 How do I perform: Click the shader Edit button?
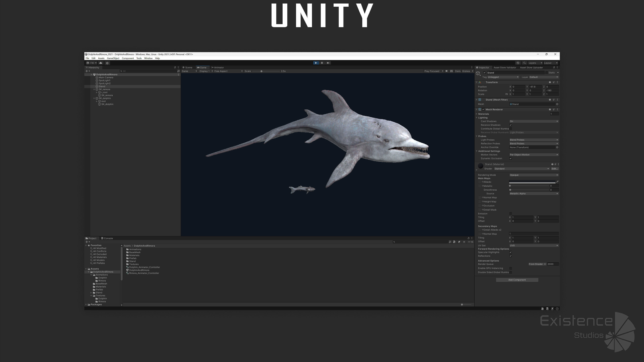(x=555, y=169)
